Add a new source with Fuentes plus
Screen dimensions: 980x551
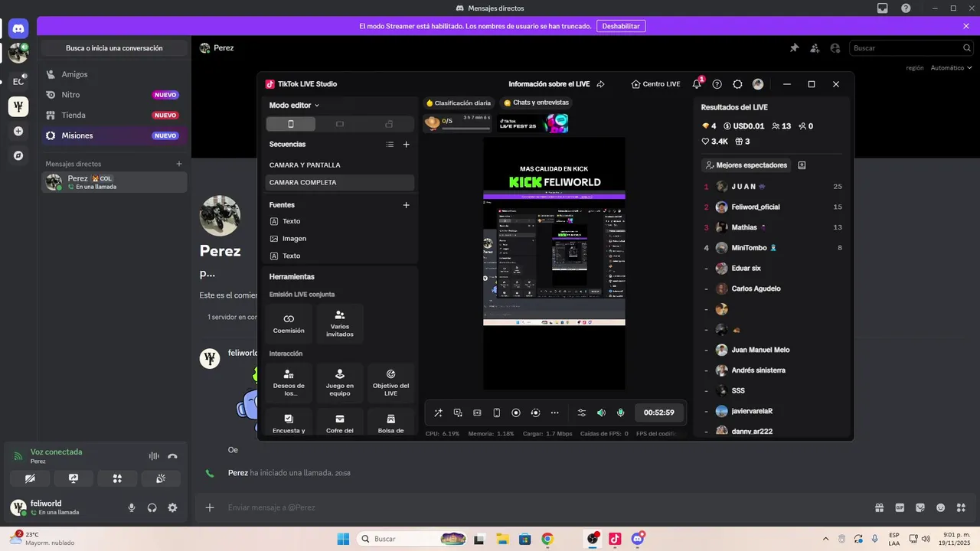coord(406,205)
